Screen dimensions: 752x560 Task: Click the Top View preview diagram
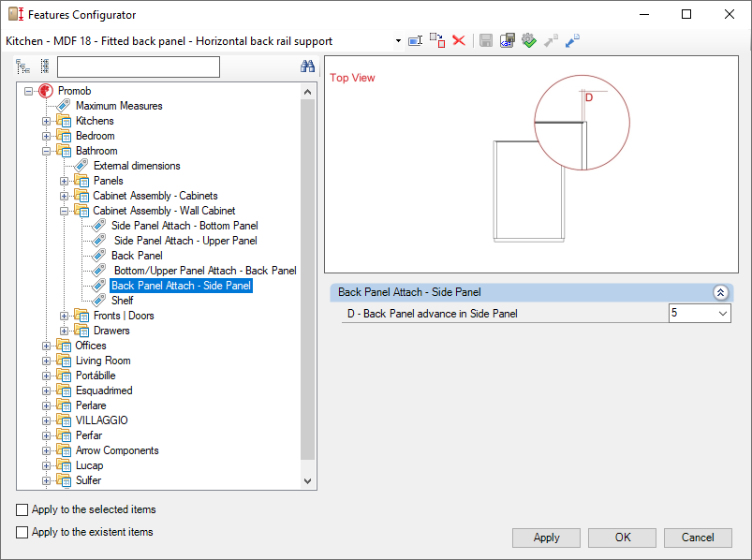pos(531,165)
